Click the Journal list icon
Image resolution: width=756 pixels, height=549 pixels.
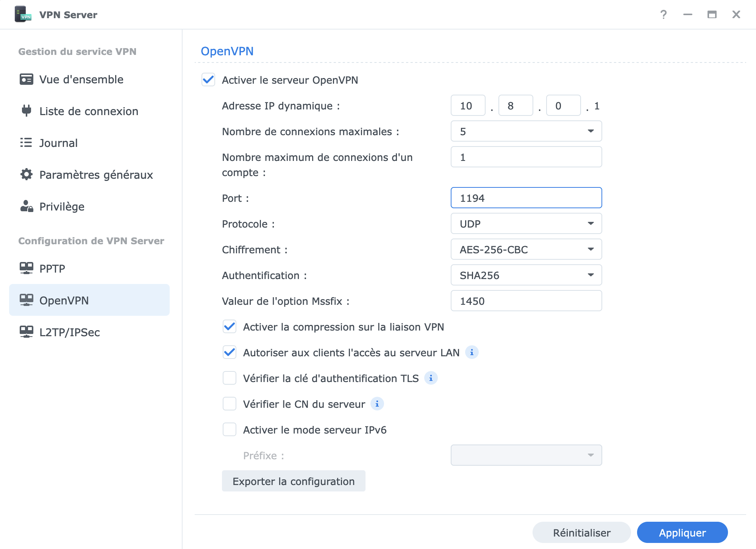point(26,143)
